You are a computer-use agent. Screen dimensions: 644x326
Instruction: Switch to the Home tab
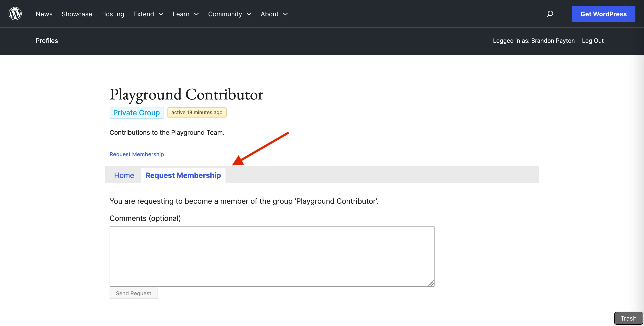[124, 175]
